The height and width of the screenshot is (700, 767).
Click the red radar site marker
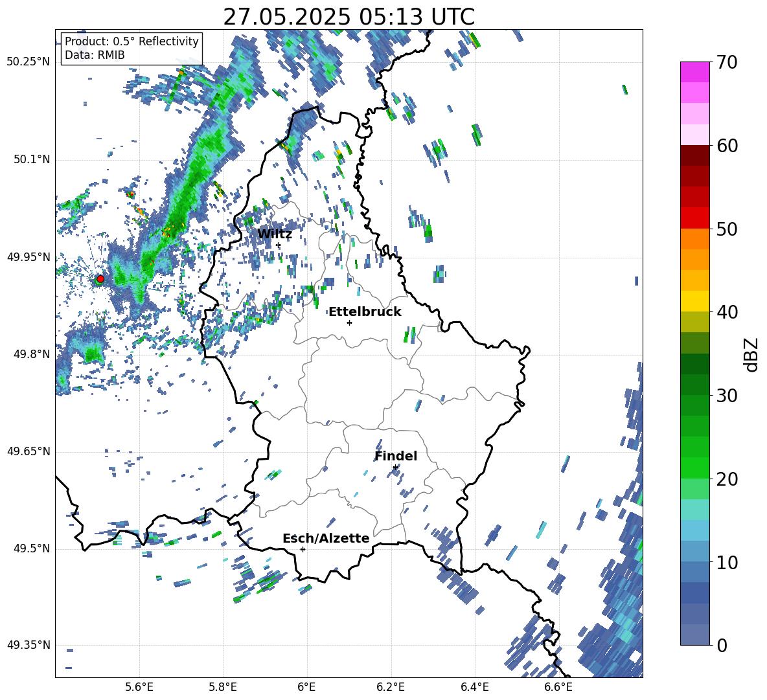click(x=100, y=279)
